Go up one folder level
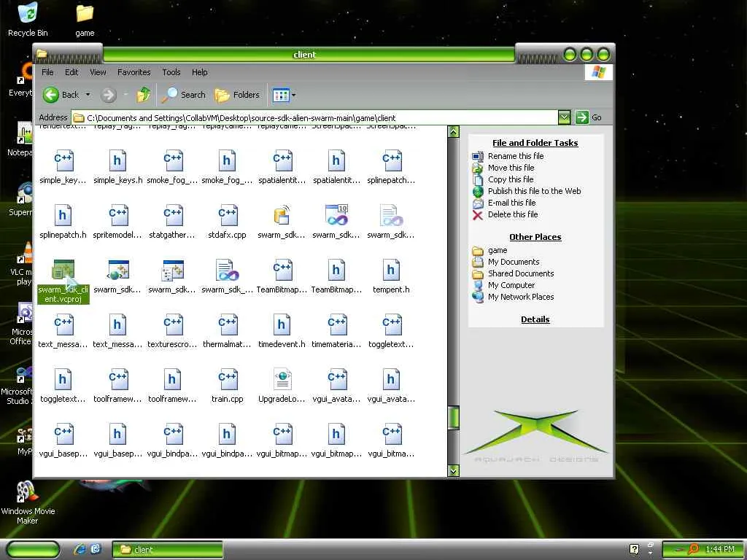Viewport: 747px width, 560px height. pyautogui.click(x=144, y=95)
